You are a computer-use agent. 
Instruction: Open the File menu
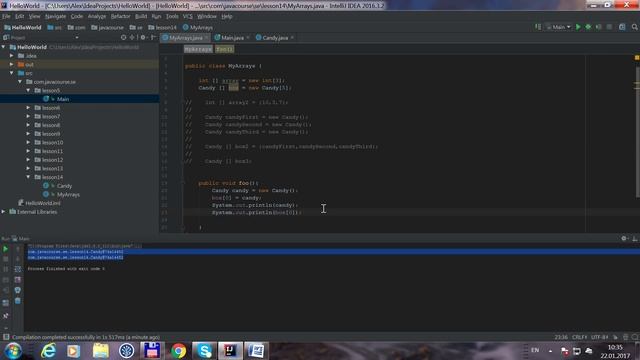6,16
